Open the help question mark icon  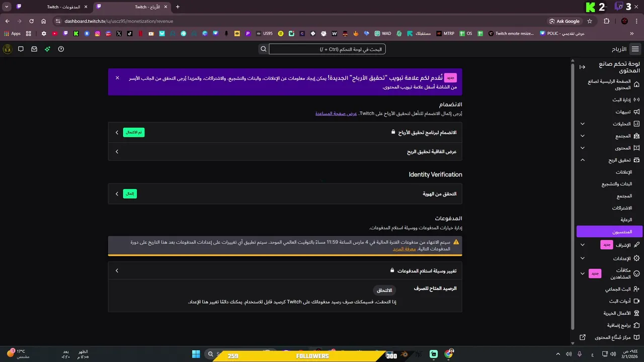(61, 49)
